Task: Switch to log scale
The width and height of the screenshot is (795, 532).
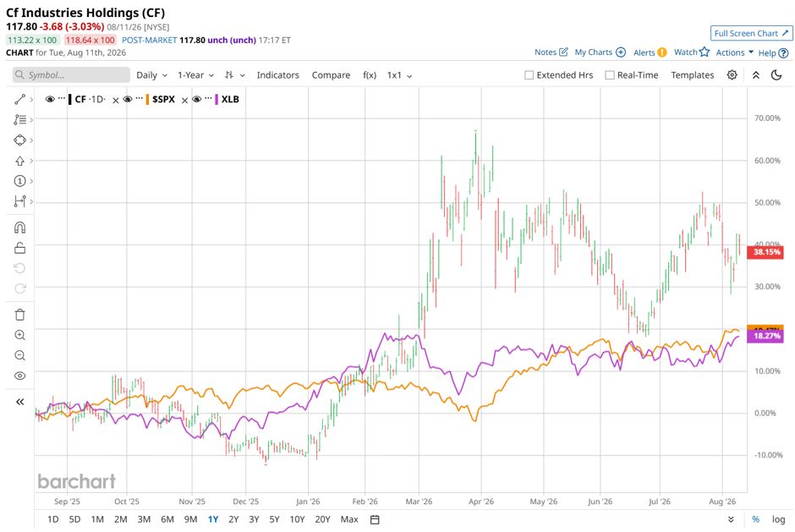Action: click(x=778, y=519)
